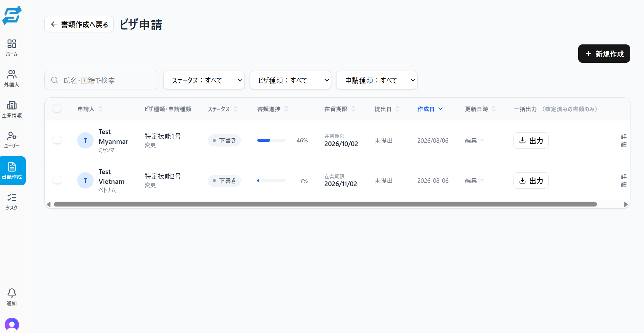Click 下書き status badge for Test Myanmar
The width and height of the screenshot is (644, 333).
point(224,140)
